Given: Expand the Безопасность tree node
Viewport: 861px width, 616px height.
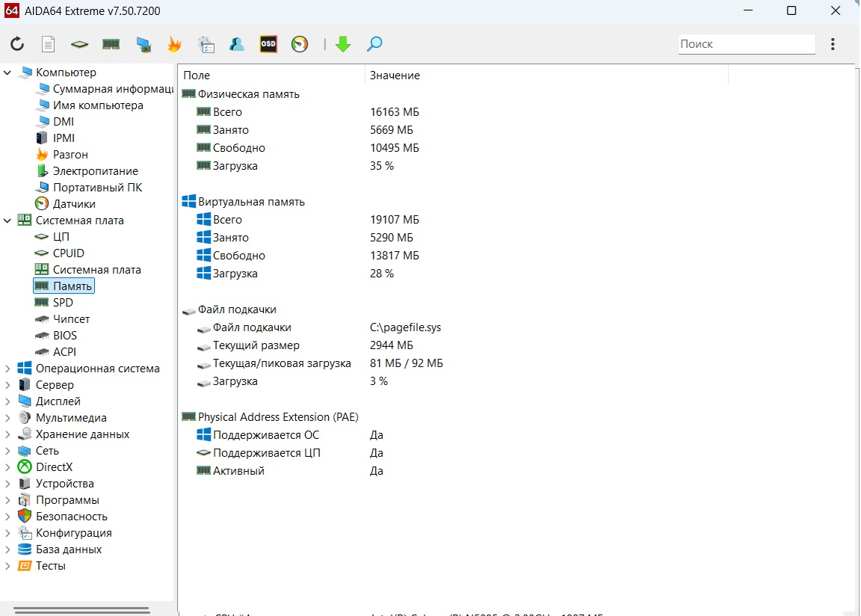Looking at the screenshot, I should pos(7,517).
